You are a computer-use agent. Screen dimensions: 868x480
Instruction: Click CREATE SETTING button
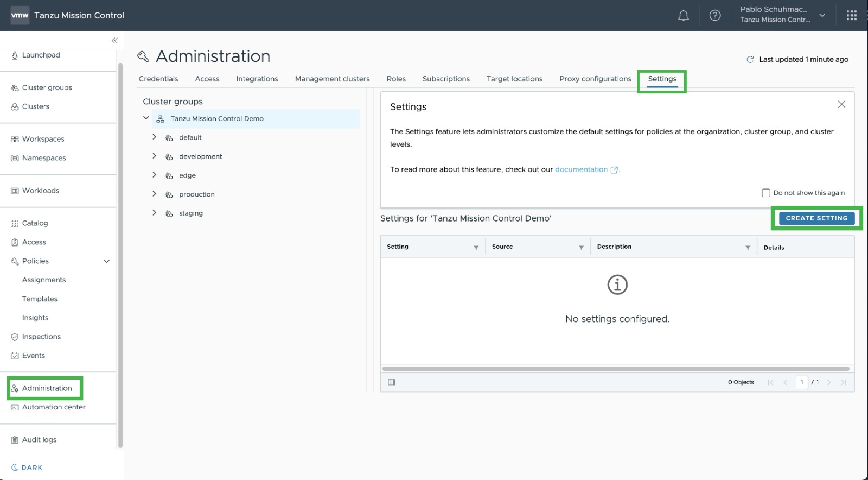pyautogui.click(x=816, y=218)
